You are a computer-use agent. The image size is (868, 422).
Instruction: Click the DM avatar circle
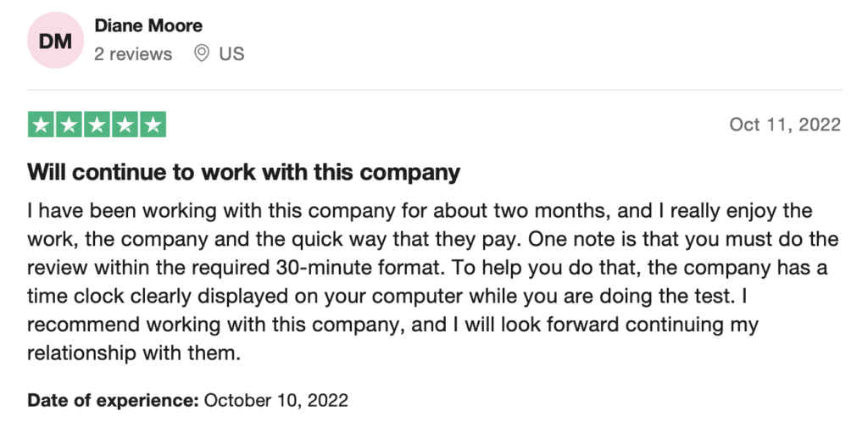[55, 41]
